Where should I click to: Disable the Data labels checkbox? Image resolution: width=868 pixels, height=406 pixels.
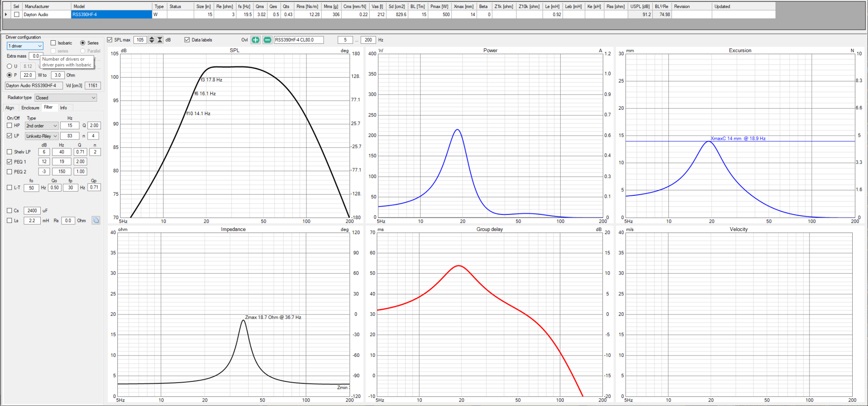coord(187,40)
